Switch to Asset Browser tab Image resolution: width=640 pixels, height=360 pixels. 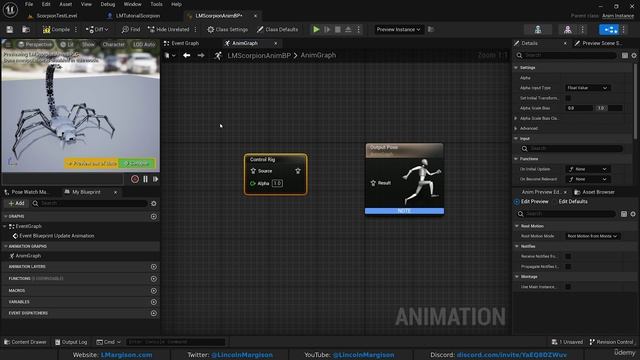tap(595, 192)
